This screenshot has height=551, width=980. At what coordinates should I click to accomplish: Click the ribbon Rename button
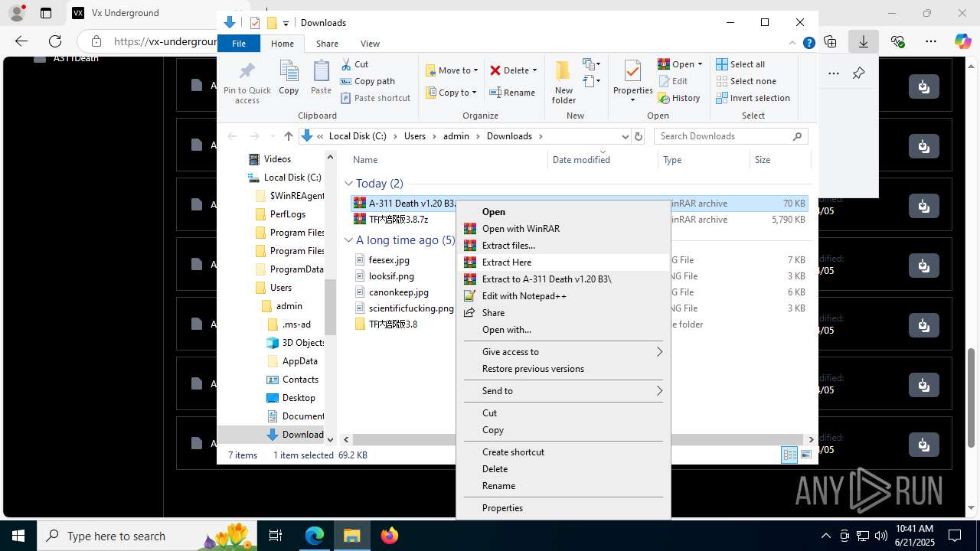pos(512,93)
